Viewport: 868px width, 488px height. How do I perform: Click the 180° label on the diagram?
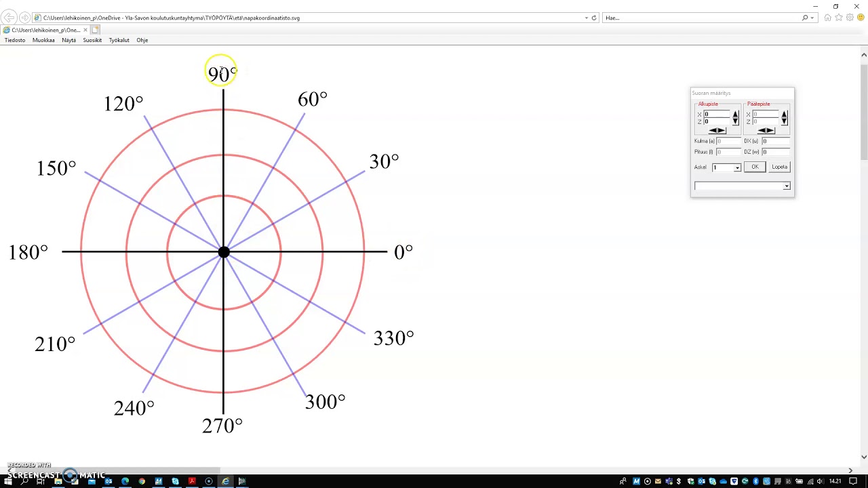(28, 252)
